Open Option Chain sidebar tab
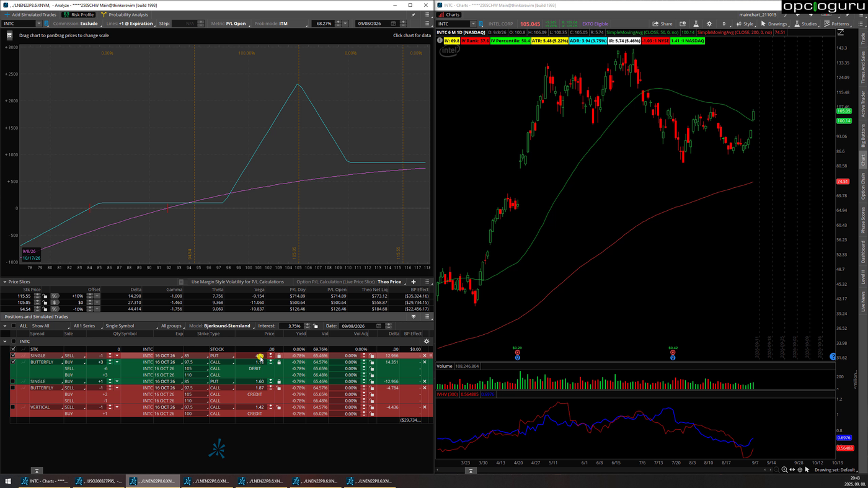Image resolution: width=868 pixels, height=488 pixels. pyautogui.click(x=862, y=186)
